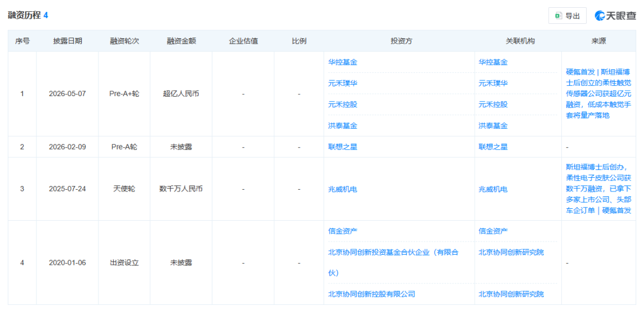This screenshot has height=309, width=644.
Task: Open source article about 柔性电子皮肤公司
Action: (599, 189)
